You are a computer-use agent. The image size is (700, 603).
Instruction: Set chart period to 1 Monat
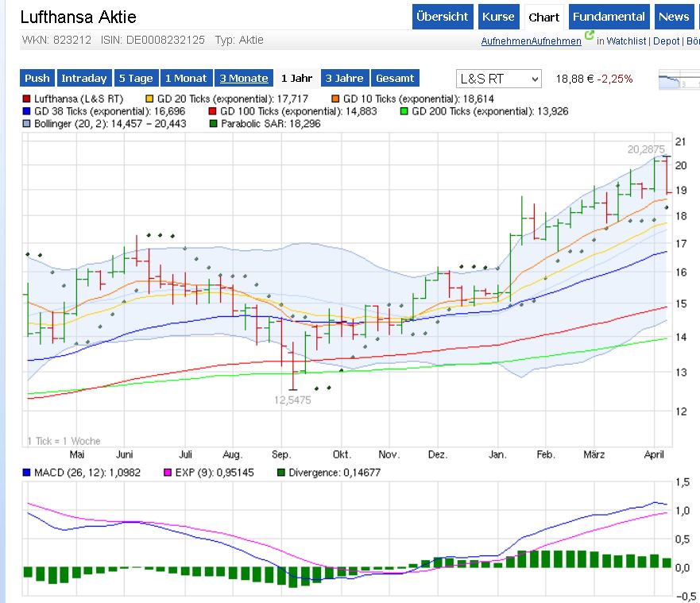point(186,79)
